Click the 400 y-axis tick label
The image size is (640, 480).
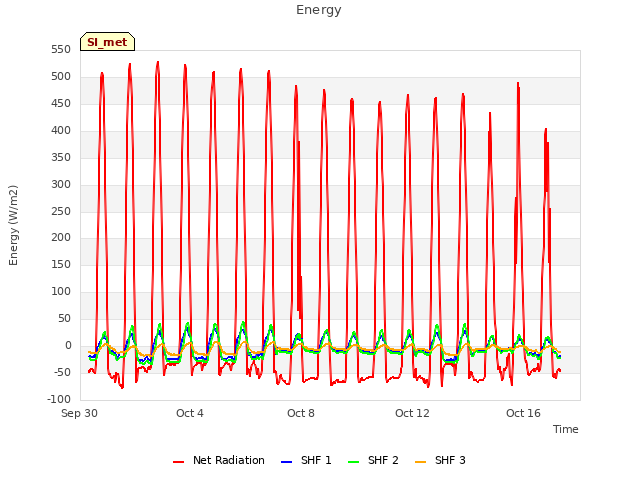coord(61,131)
